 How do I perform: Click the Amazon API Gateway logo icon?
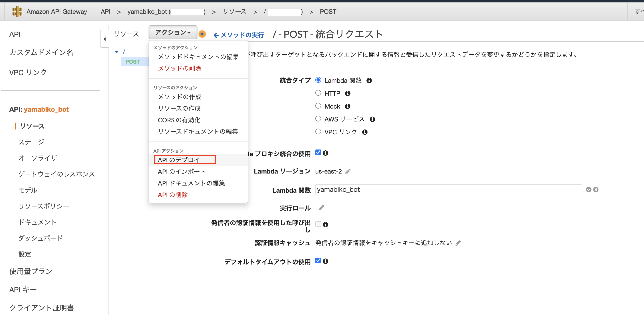tap(17, 12)
